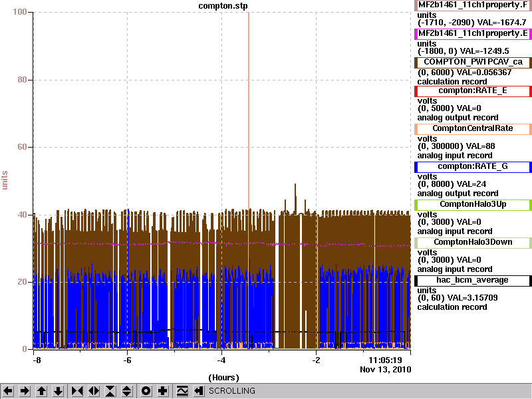Screen dimensions: 532x399
Task: Click the compton.stp plot title
Action: (223, 6)
